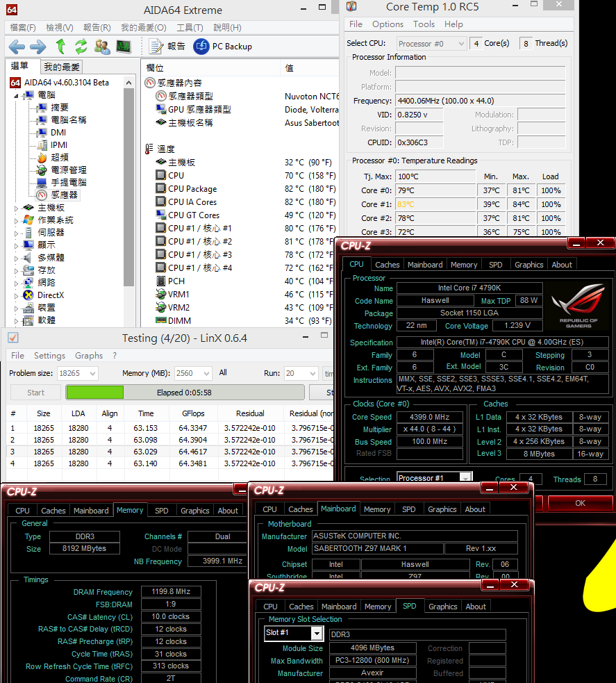This screenshot has width=616, height=683.
Task: Open the Graphs menu in LinX
Action: point(89,356)
